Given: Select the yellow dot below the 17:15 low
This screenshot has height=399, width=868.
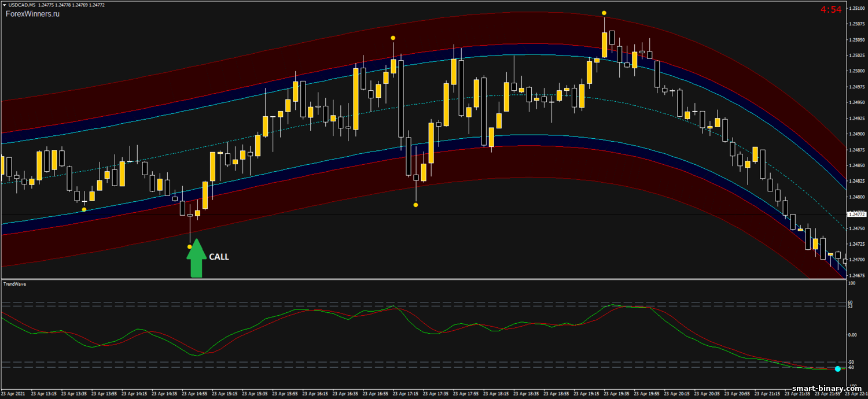Looking at the screenshot, I should [415, 205].
